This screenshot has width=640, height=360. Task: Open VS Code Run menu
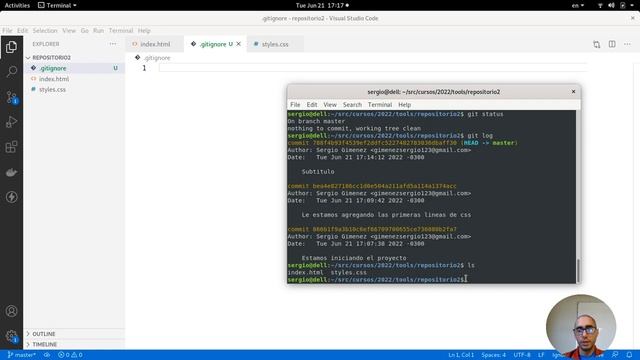tap(98, 31)
